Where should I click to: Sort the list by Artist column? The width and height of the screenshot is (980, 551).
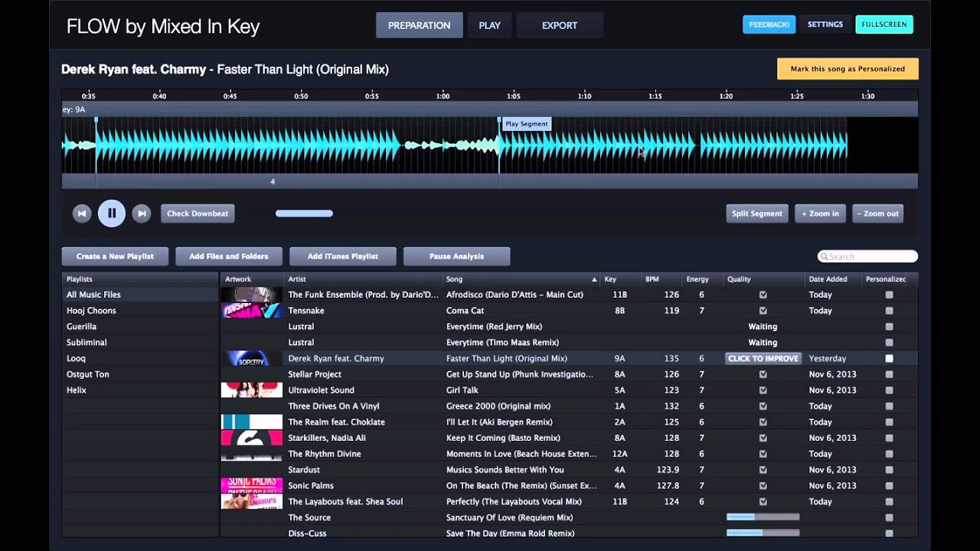(363, 279)
